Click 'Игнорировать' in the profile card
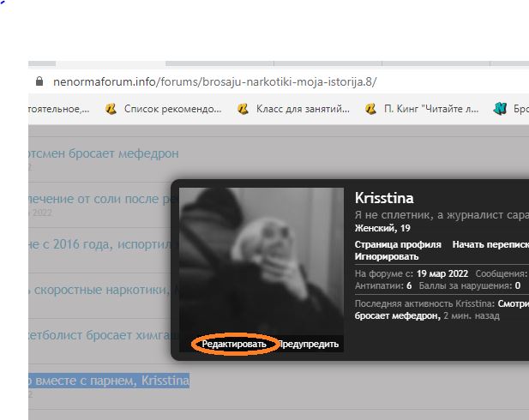Screen dimensions: 529x420 387,256
